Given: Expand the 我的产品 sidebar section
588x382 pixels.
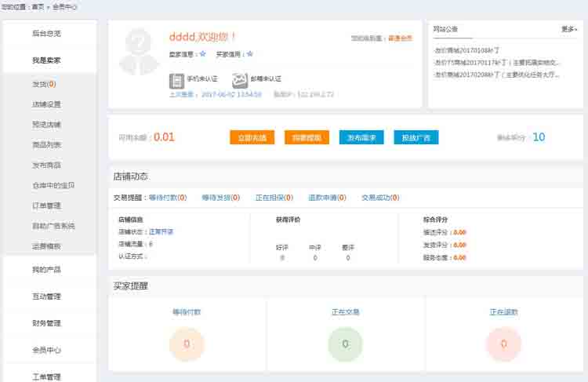Looking at the screenshot, I should click(46, 270).
